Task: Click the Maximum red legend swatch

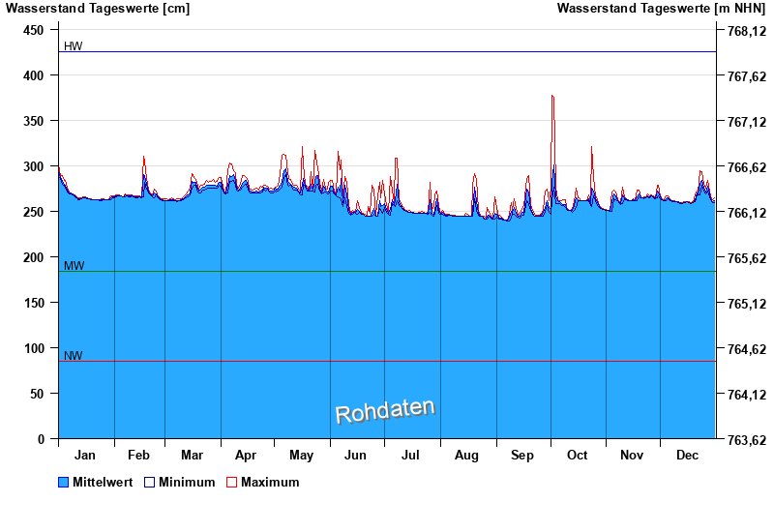Action: [x=231, y=482]
